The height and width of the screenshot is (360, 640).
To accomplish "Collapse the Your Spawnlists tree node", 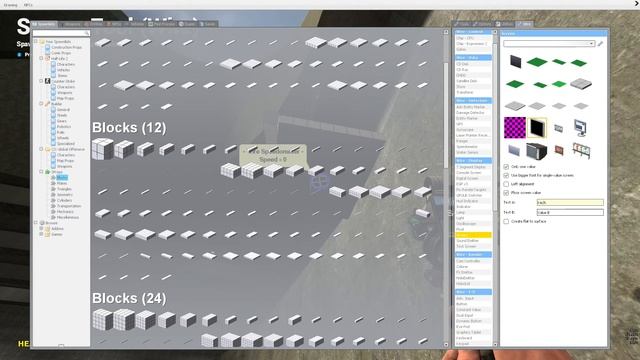I will [36, 41].
